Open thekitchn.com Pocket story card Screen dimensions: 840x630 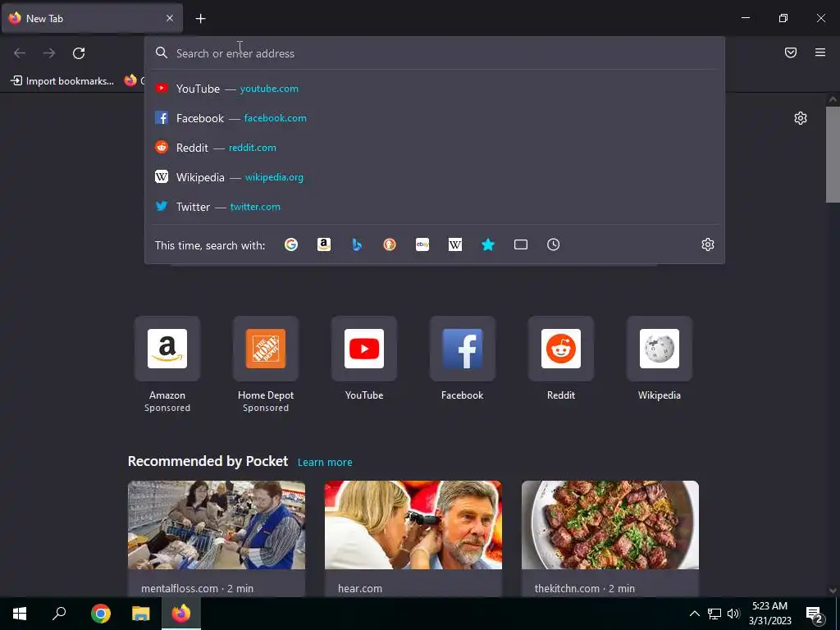click(x=610, y=539)
